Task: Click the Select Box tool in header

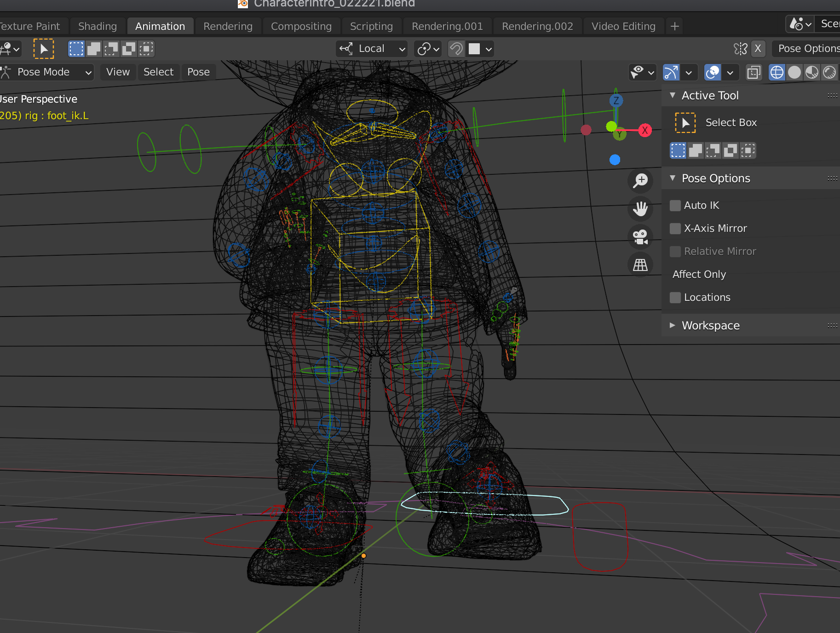Action: coord(44,49)
